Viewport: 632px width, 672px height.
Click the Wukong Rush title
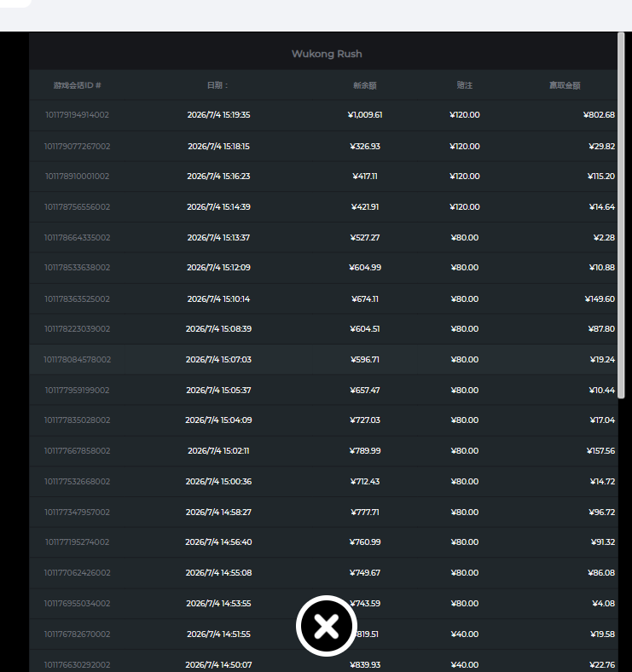tap(327, 54)
